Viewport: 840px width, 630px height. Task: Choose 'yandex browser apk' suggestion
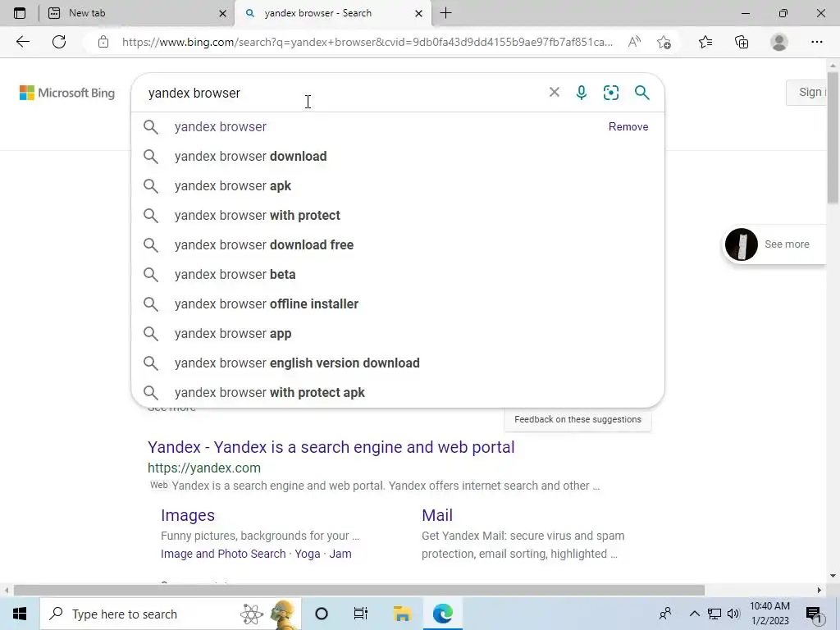(398, 186)
